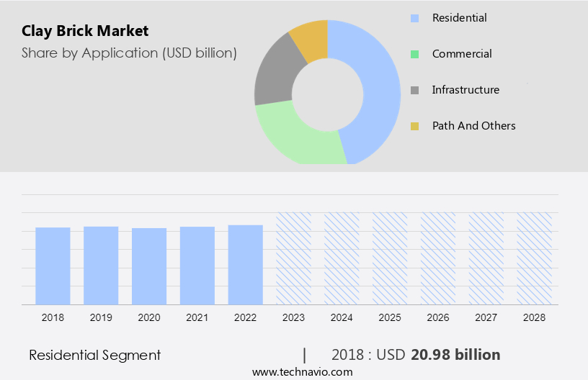Click the 2025 axis label
The width and height of the screenshot is (588, 380).
tap(390, 317)
